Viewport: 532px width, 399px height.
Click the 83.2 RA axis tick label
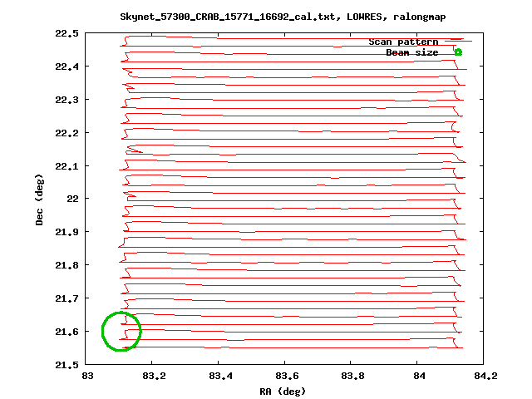pyautogui.click(x=154, y=376)
